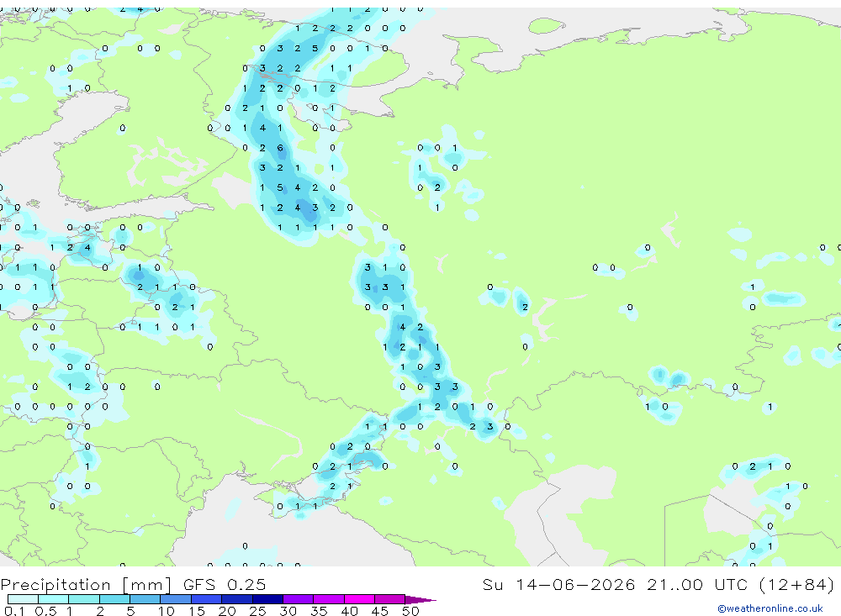Click the 20–25 mm dark blue swatch
Viewport: 841px width, 616px height.
pos(237,599)
